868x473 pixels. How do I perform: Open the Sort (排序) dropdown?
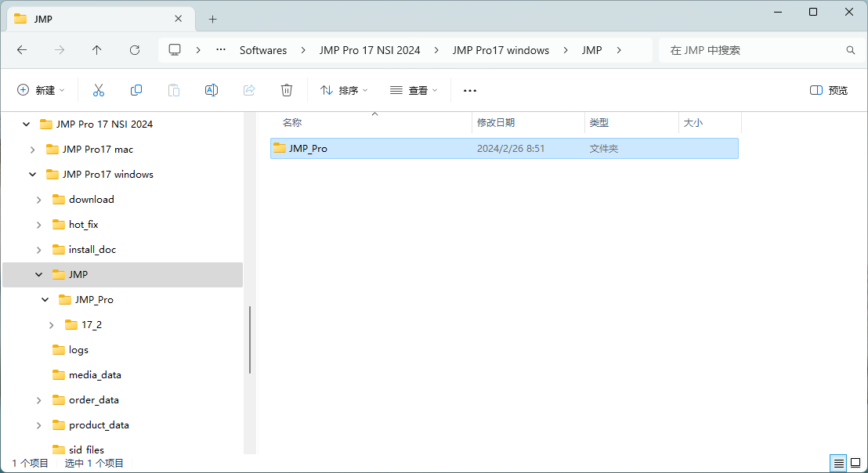(x=344, y=90)
